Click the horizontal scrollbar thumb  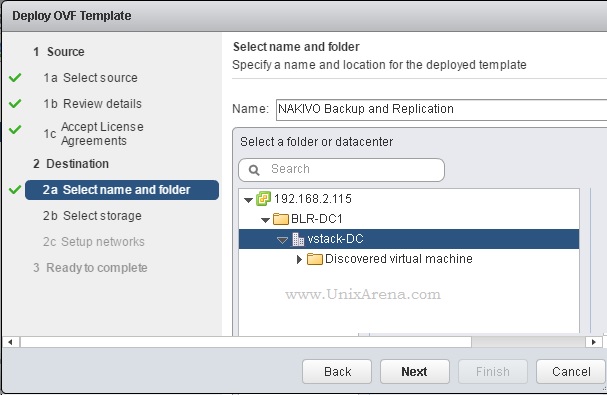click(x=246, y=342)
